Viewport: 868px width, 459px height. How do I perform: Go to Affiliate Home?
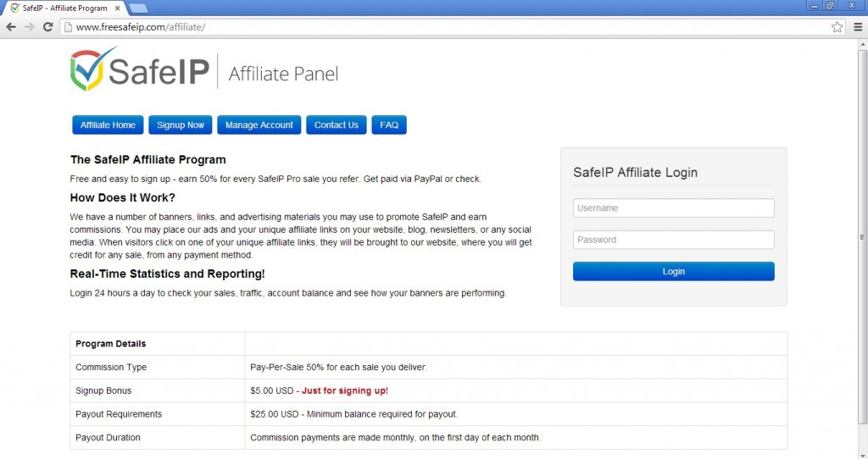(x=108, y=125)
